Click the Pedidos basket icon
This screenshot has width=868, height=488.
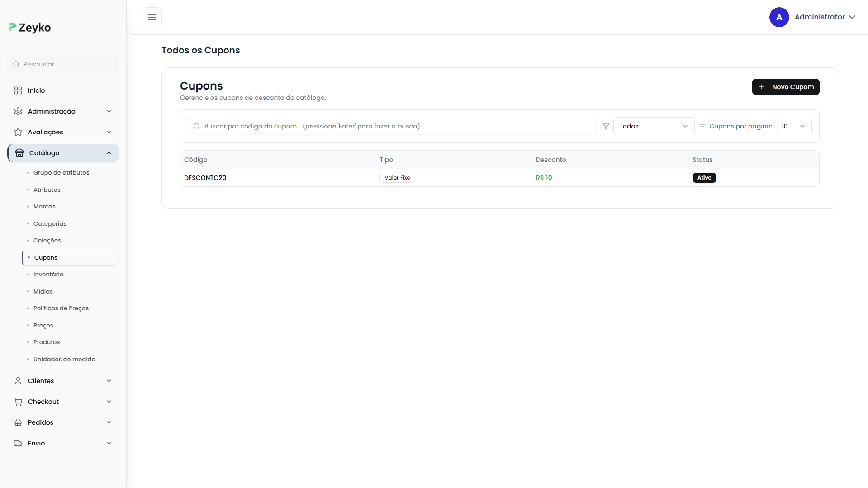18,422
